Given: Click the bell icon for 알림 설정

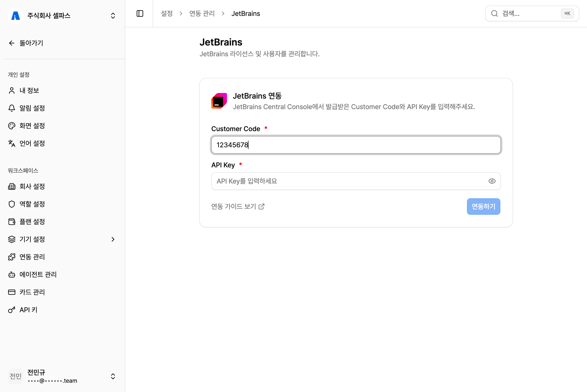Looking at the screenshot, I should [x=12, y=108].
